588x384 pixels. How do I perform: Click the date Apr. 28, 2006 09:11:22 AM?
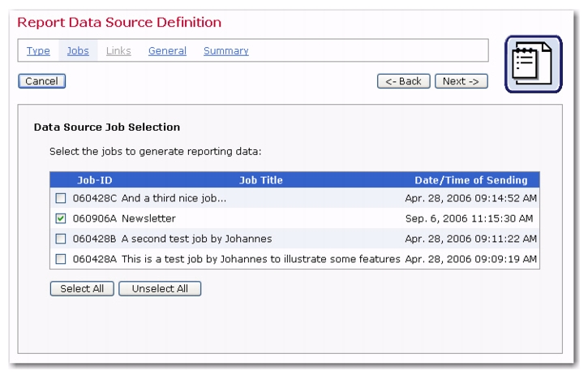tap(471, 239)
